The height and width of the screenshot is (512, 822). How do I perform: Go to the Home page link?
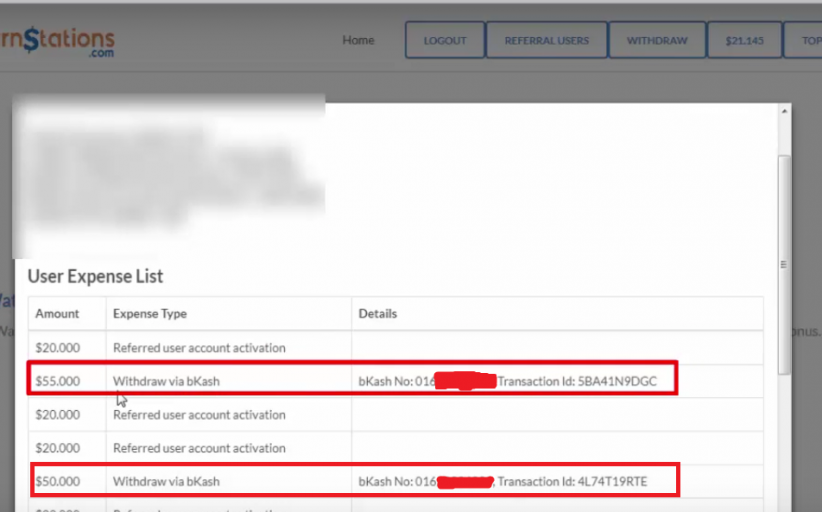358,41
